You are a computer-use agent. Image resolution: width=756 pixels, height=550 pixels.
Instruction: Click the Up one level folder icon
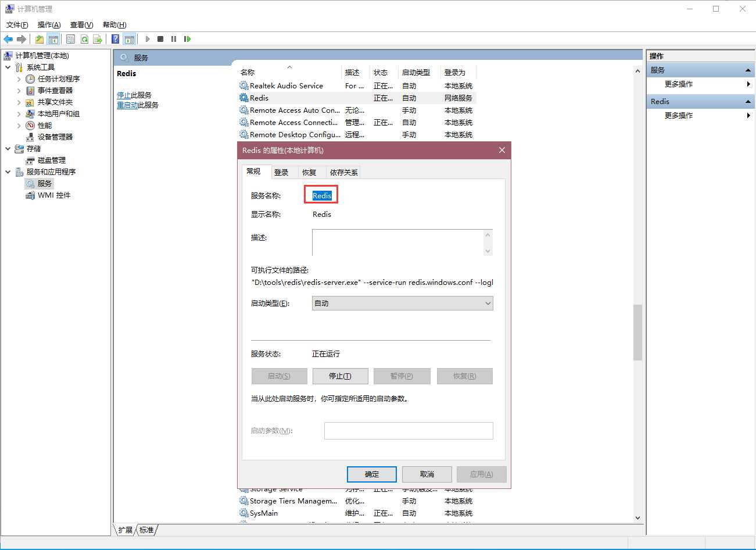tap(40, 39)
